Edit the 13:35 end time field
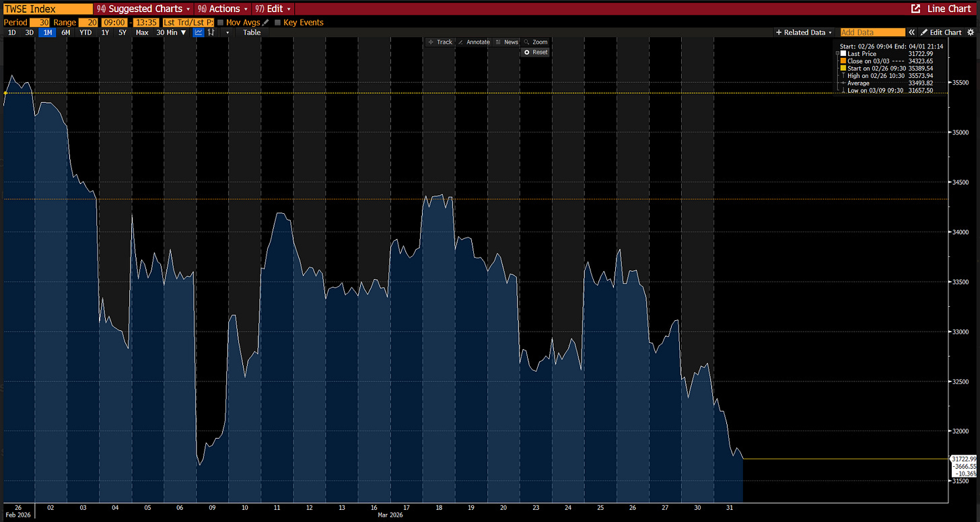Viewport: 980px width, 522px height. [x=146, y=22]
